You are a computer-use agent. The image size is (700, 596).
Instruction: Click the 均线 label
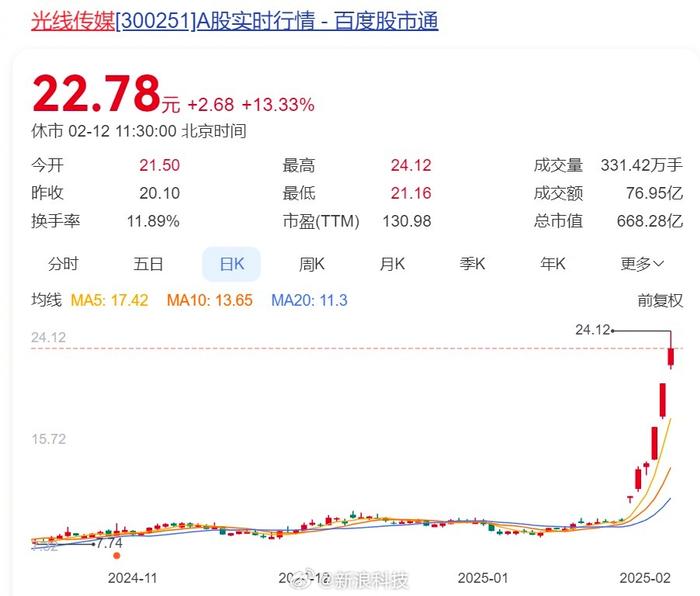pyautogui.click(x=46, y=300)
